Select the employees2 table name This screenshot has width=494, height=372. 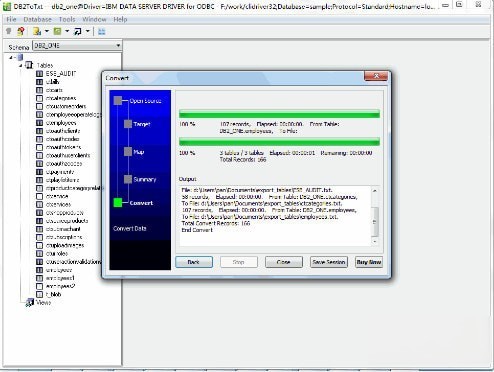[x=60, y=286]
